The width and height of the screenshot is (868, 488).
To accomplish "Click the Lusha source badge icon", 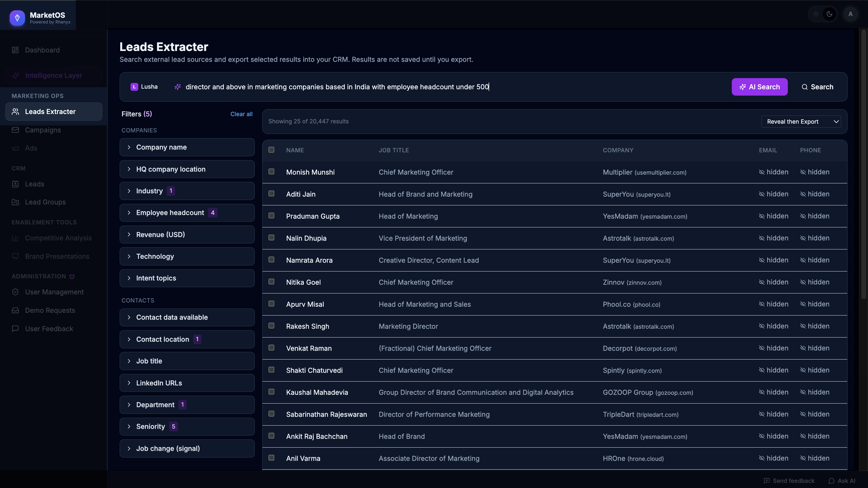I will [134, 87].
